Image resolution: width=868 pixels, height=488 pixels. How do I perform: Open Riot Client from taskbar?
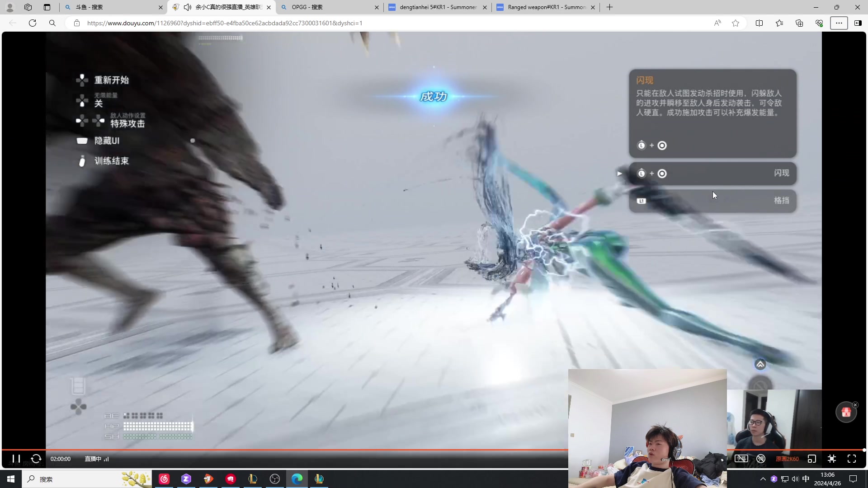231,479
